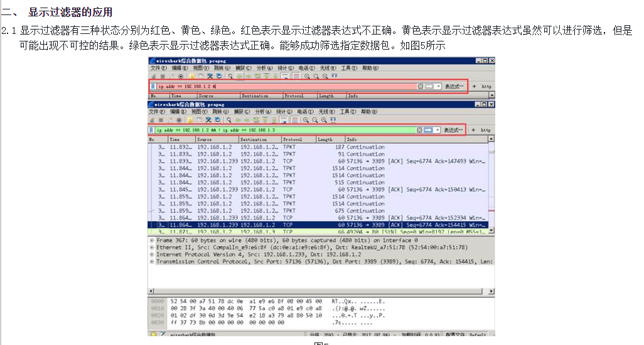644x345 pixels.
Task: Zoom in icon in red-filter window
Action: (x=307, y=76)
